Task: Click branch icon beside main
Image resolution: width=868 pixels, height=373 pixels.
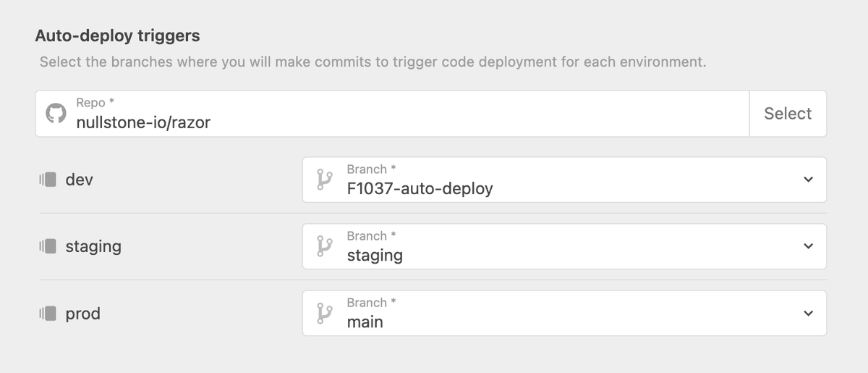Action: (x=325, y=313)
